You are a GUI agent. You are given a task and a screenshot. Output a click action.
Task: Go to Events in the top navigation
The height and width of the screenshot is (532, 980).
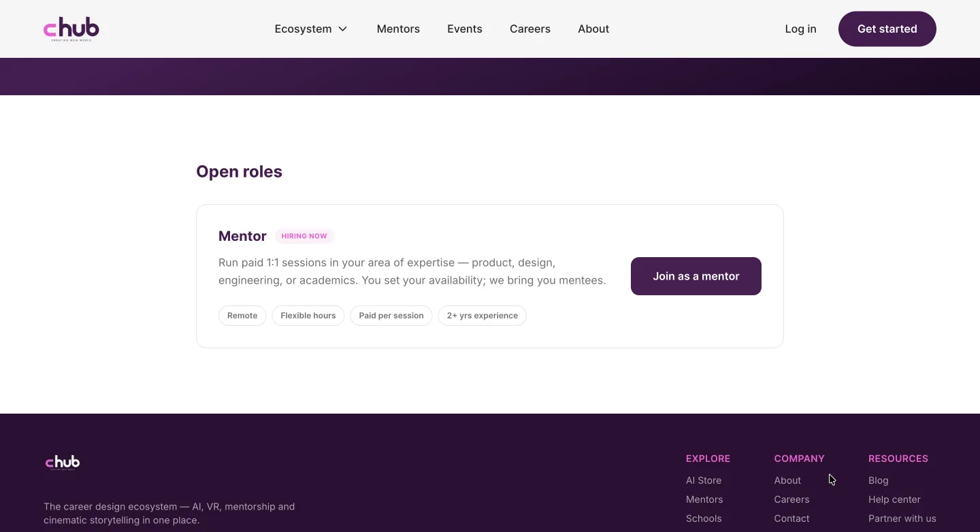coord(465,29)
